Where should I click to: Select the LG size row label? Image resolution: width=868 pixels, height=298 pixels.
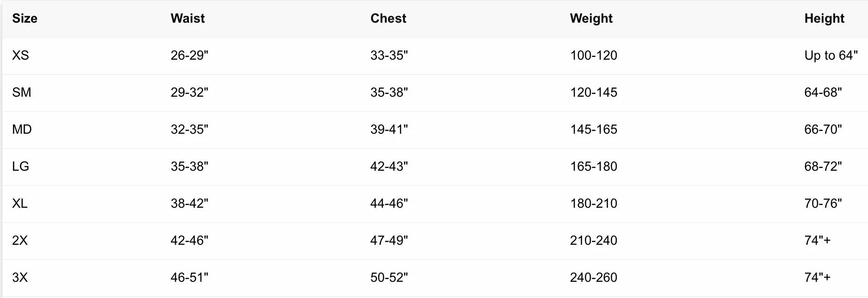tap(20, 167)
